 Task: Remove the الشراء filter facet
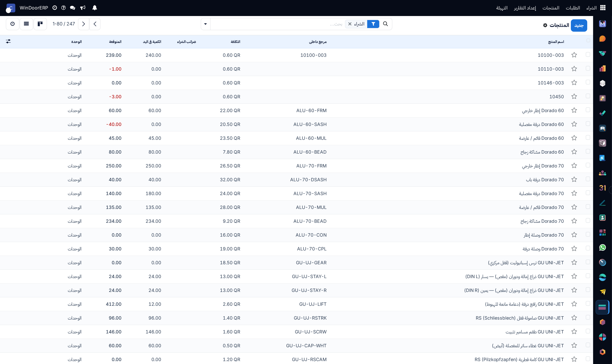(x=350, y=24)
